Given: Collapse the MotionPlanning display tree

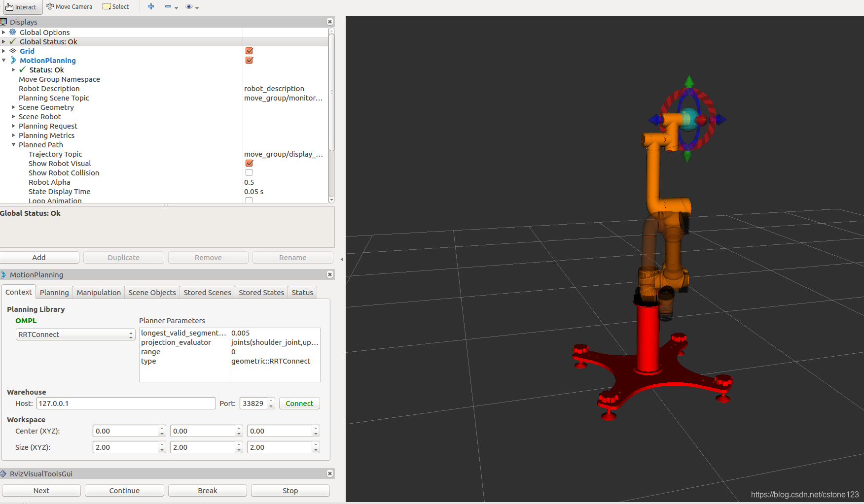Looking at the screenshot, I should click(3, 60).
